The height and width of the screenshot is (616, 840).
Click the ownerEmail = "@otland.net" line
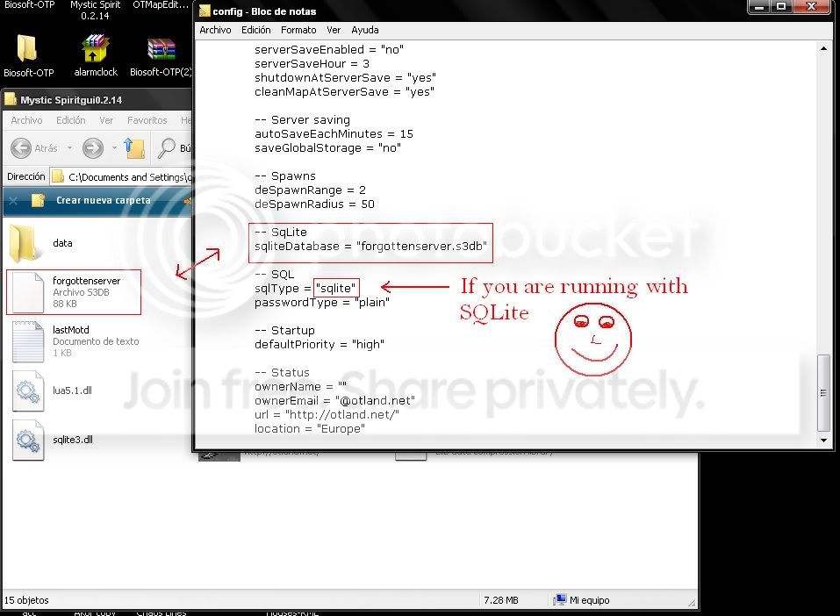(334, 401)
